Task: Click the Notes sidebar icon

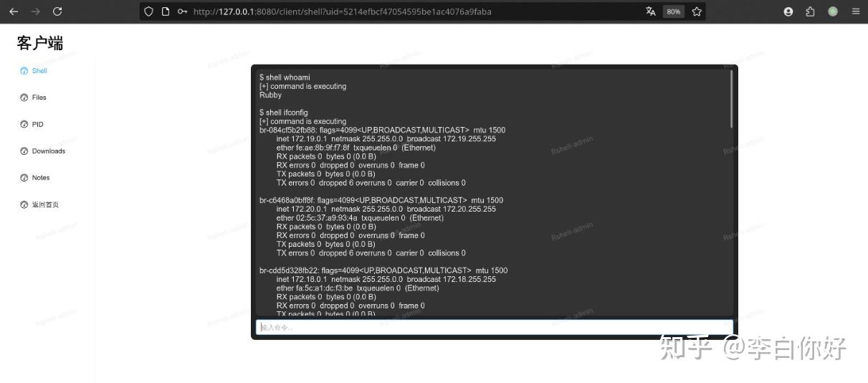Action: click(24, 178)
